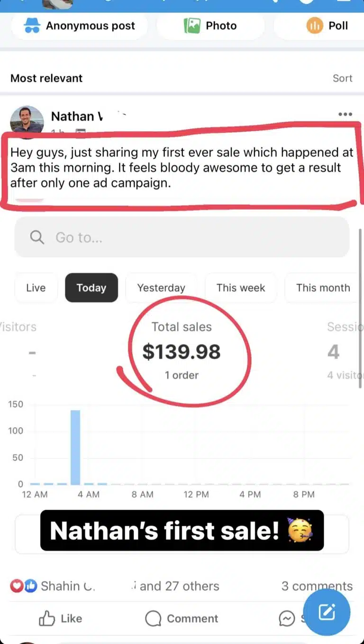The height and width of the screenshot is (644, 364).
Task: Switch to the Yesterday tab
Action: [x=161, y=288]
